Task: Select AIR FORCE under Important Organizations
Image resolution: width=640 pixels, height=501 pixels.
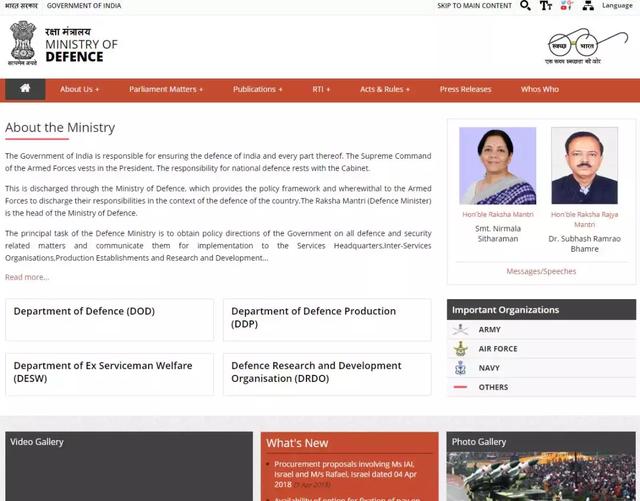Action: coord(541,348)
